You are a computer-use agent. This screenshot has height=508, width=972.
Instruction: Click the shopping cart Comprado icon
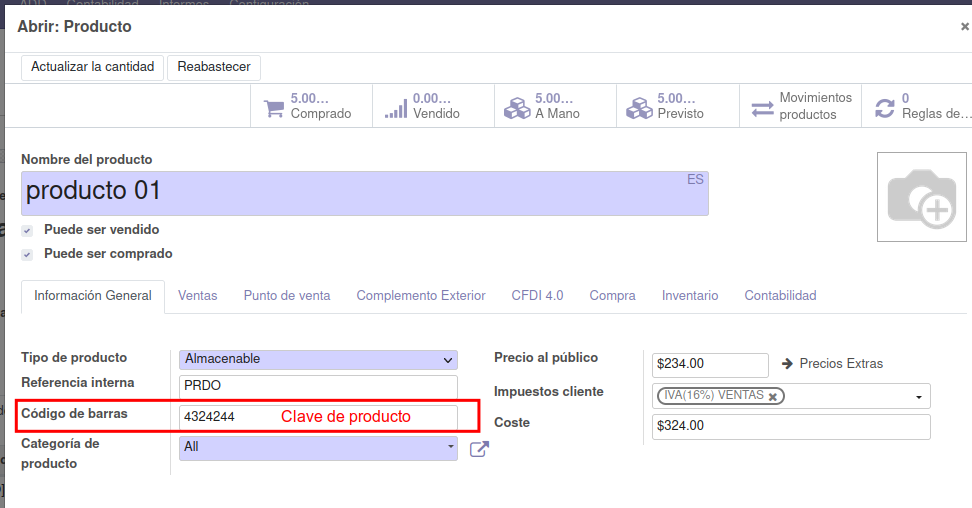tap(273, 107)
